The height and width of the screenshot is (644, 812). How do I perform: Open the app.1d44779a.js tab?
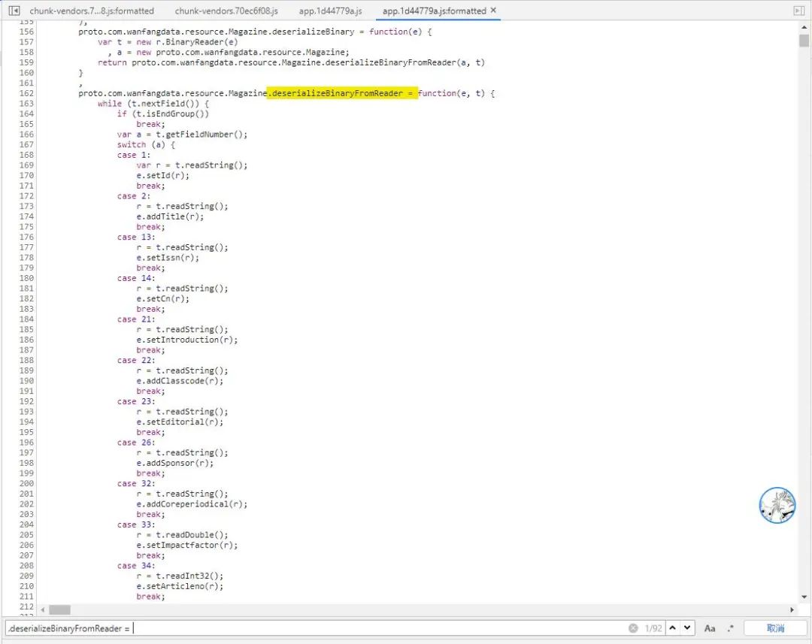(x=330, y=11)
